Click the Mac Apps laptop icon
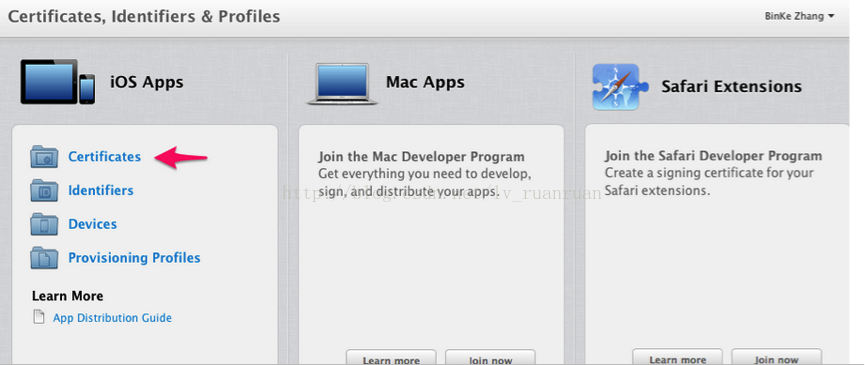Image resolution: width=865 pixels, height=365 pixels. (343, 83)
